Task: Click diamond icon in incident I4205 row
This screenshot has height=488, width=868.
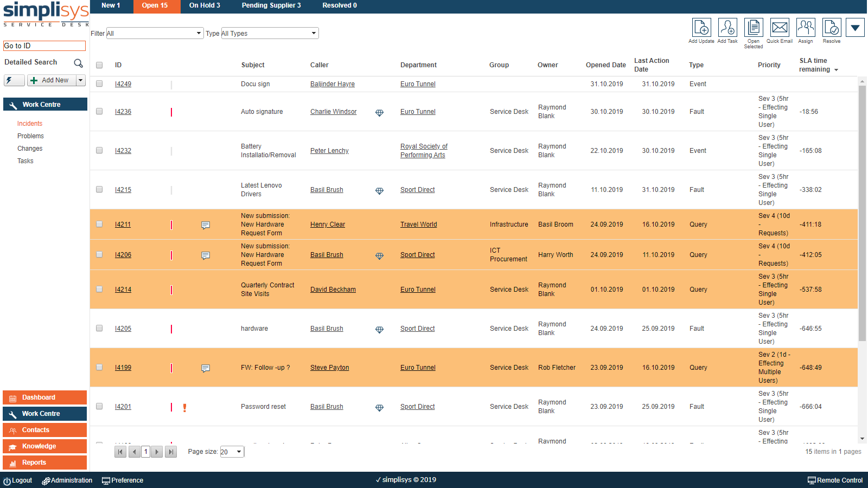Action: click(380, 330)
